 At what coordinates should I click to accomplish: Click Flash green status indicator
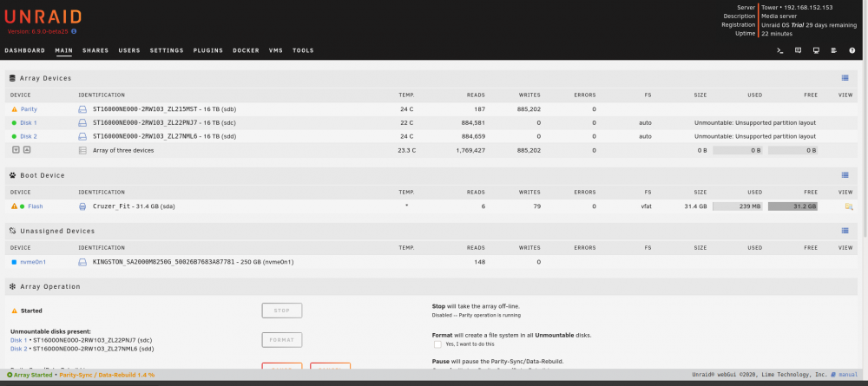pos(23,206)
